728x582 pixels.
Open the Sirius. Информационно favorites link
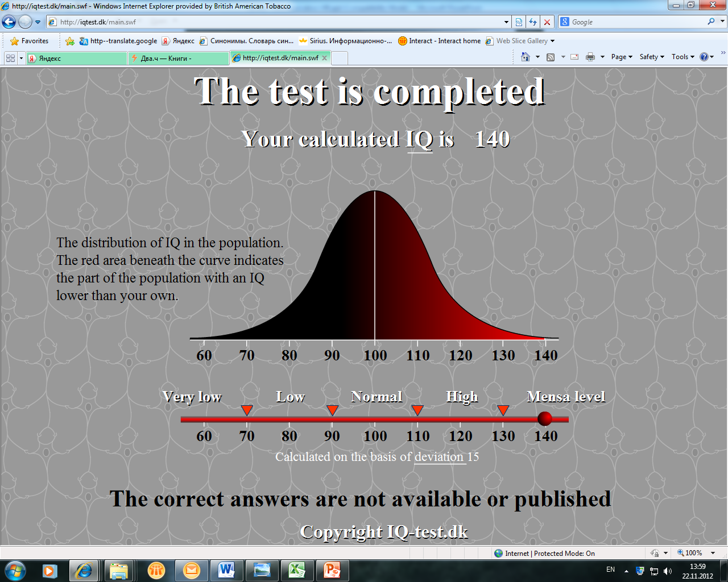(x=345, y=41)
